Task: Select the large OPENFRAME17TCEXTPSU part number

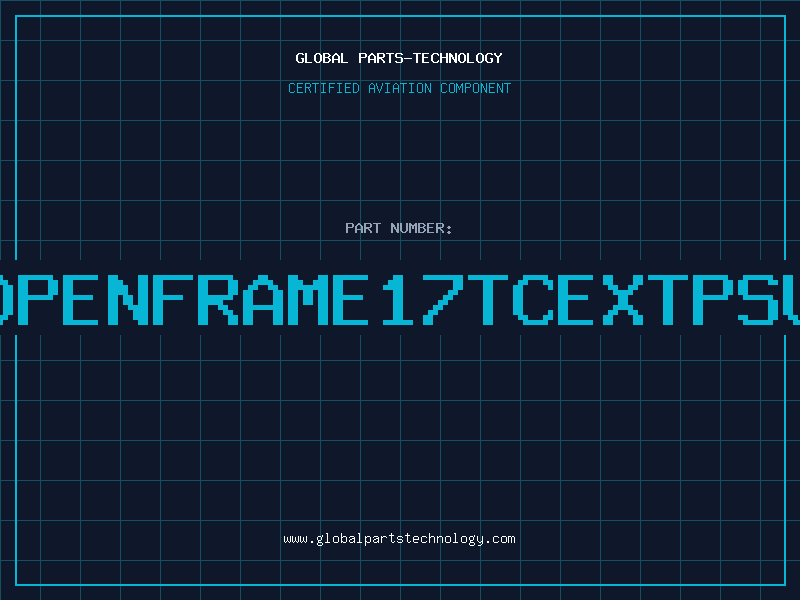Action: pyautogui.click(x=400, y=299)
